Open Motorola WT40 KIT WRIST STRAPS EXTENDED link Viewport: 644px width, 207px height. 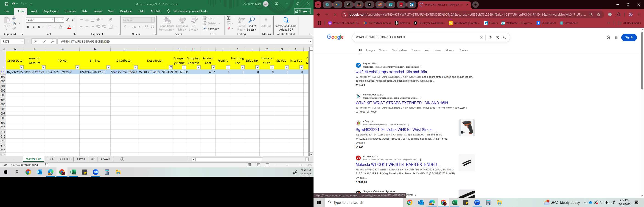398,165
